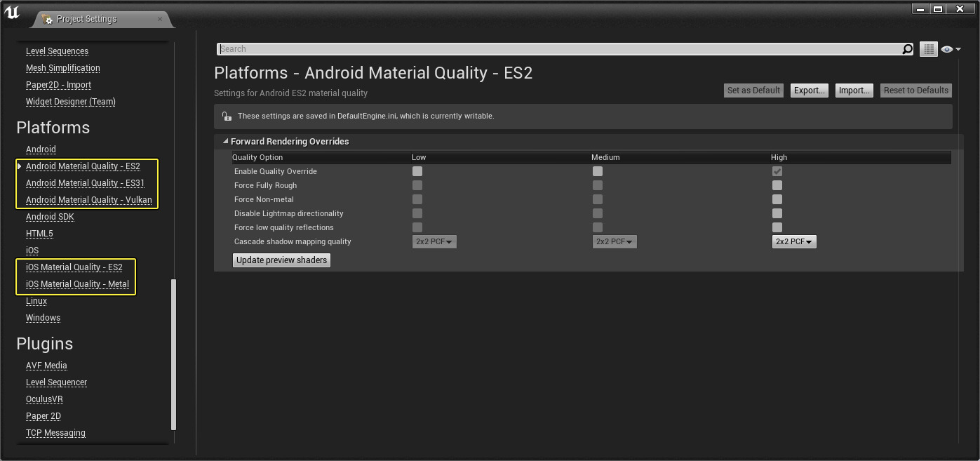Open Linux platform settings

(36, 301)
